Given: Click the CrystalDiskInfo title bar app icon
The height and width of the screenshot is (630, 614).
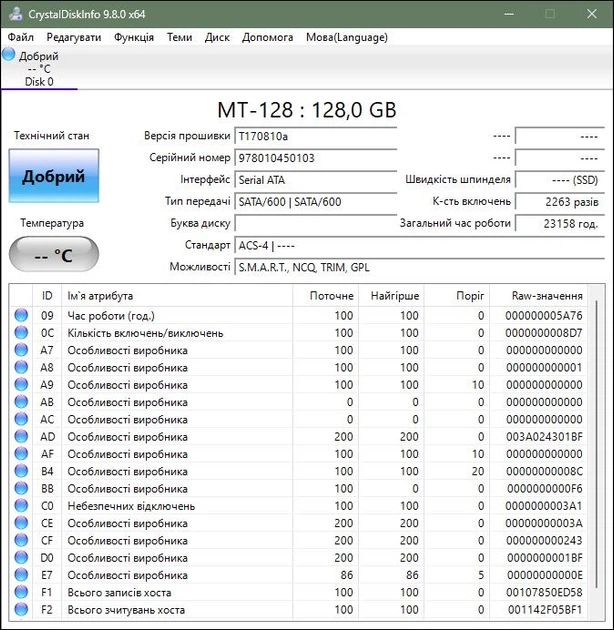Looking at the screenshot, I should tap(16, 14).
